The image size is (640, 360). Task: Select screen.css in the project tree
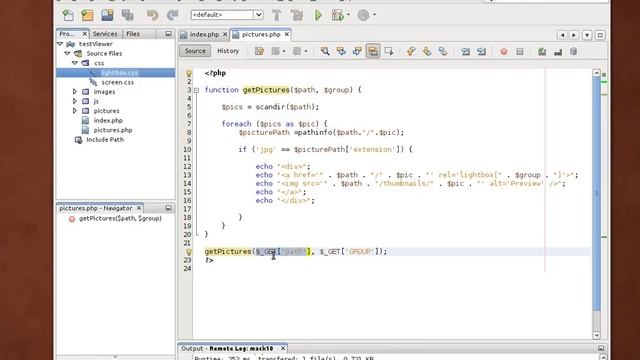pyautogui.click(x=117, y=82)
